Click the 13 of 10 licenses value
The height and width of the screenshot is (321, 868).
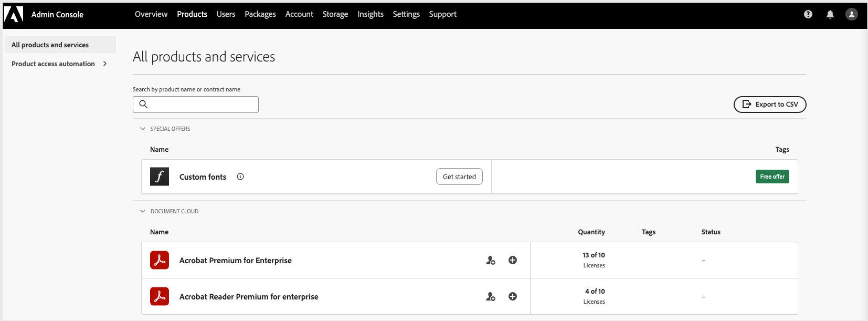(x=594, y=255)
